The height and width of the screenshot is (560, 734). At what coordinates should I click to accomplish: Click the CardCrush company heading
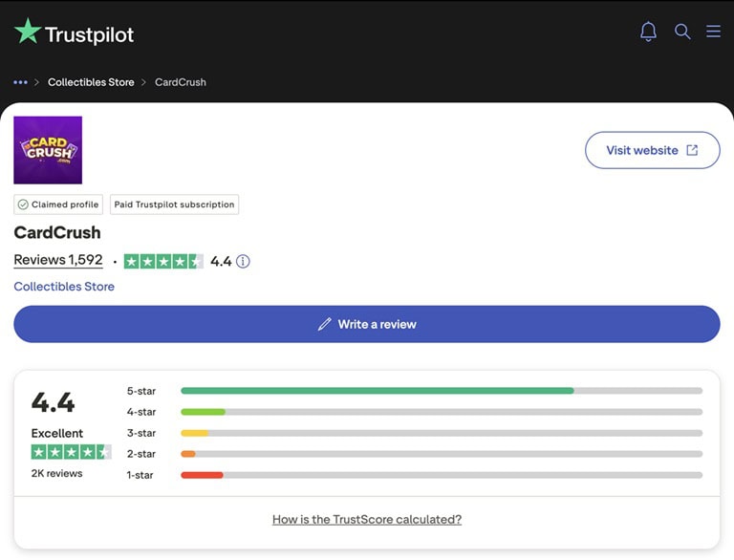(57, 233)
